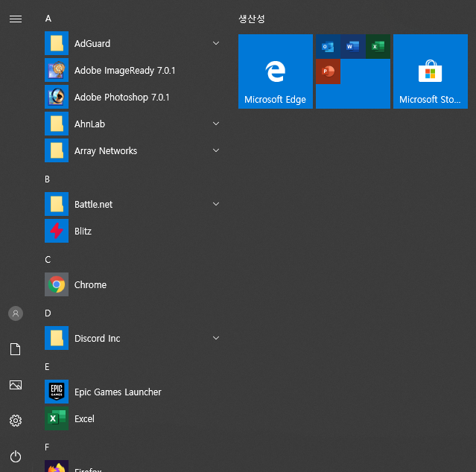Open the Microsoft Edge tile

[276, 71]
